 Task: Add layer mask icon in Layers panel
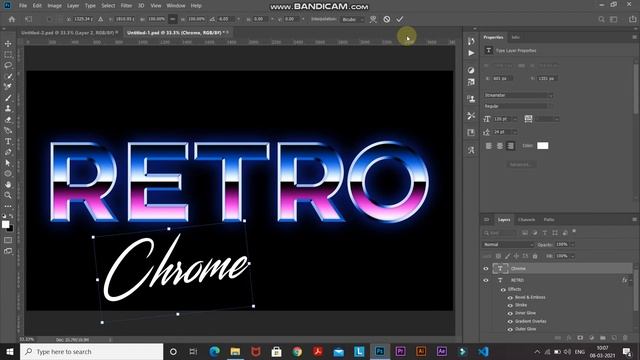[580, 338]
